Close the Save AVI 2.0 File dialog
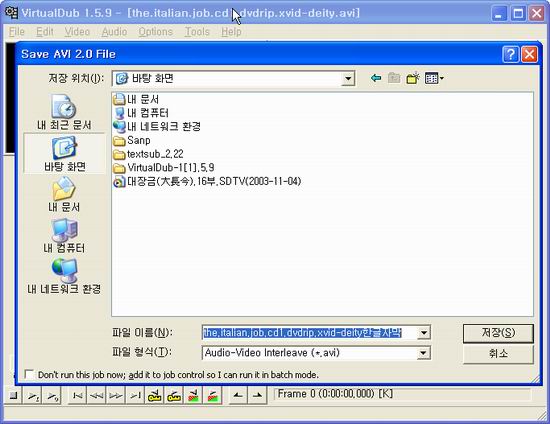Image resolution: width=550 pixels, height=424 pixels. tap(529, 54)
